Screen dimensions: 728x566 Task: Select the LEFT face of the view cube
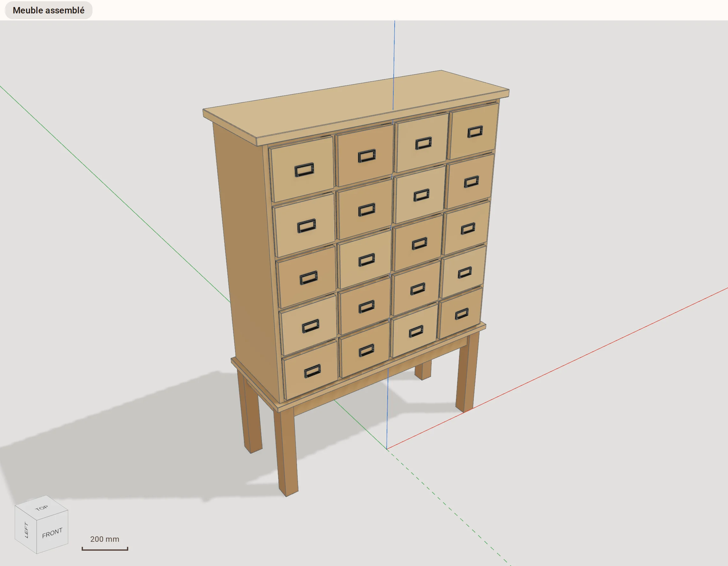tap(26, 530)
